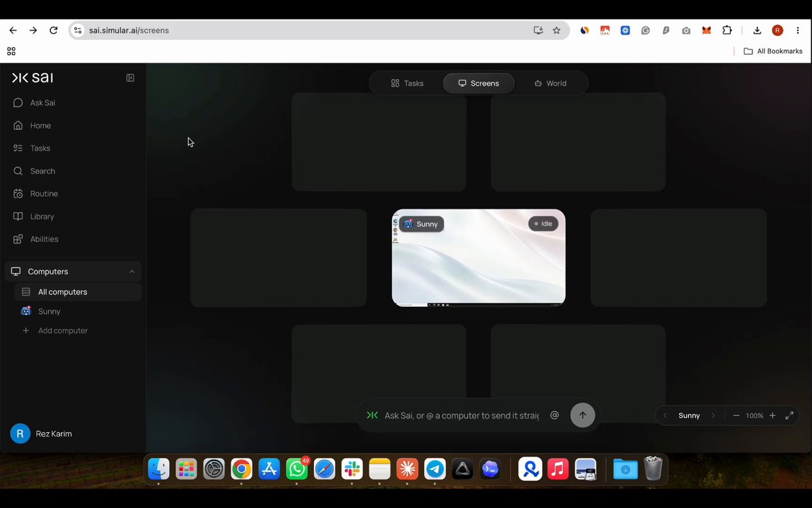
Task: Switch to the World tab
Action: (x=550, y=83)
